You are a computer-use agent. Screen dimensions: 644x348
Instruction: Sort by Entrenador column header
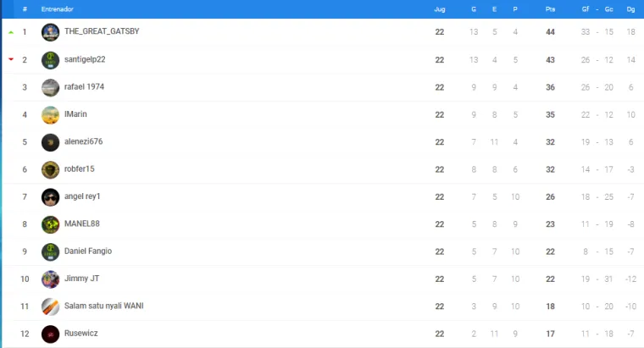[x=57, y=9]
